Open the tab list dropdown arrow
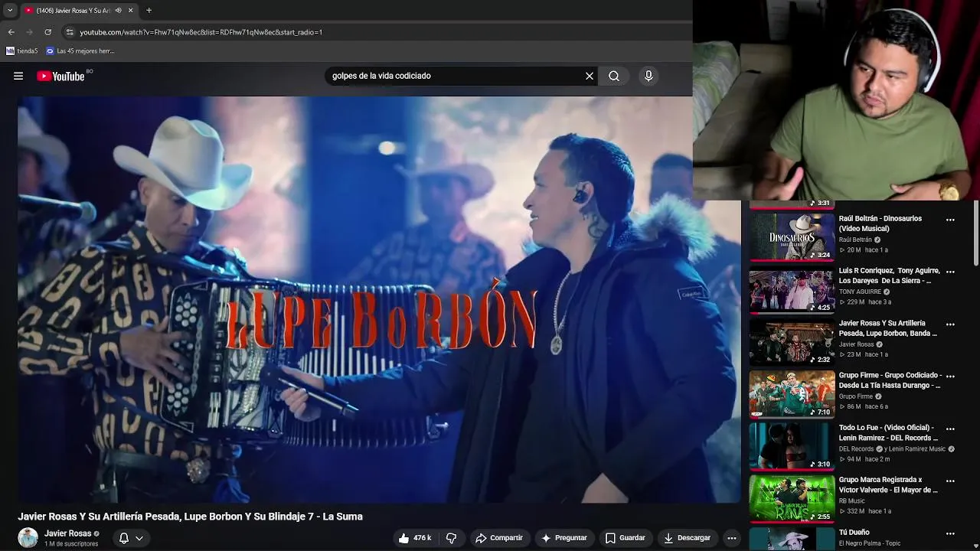The image size is (980, 551). pos(10,11)
